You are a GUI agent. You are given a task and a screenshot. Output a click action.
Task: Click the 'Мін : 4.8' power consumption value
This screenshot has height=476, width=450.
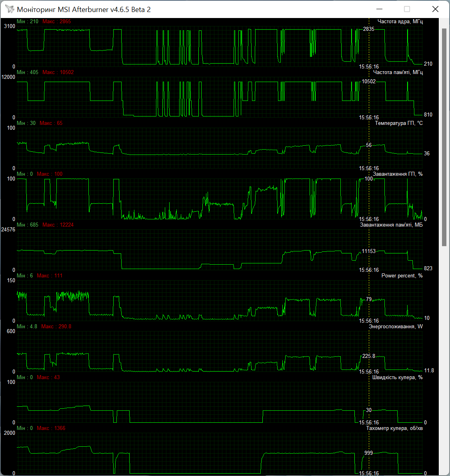(27, 327)
